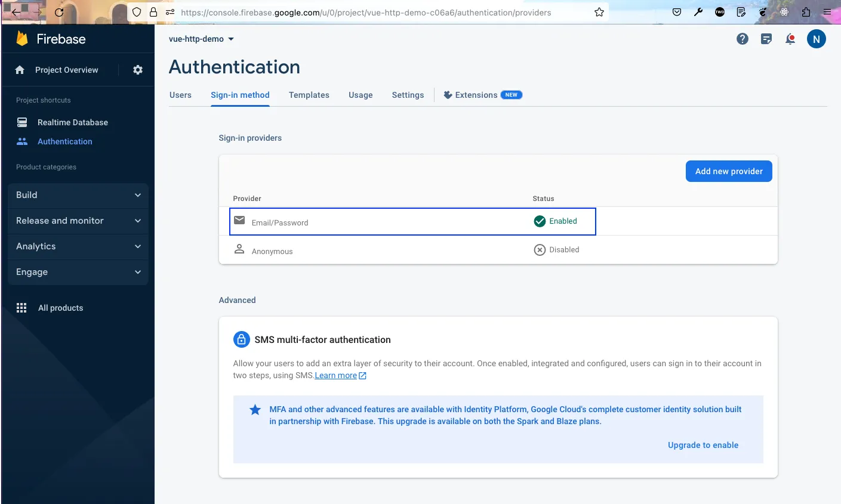
Task: Click Add new provider button
Action: pos(729,171)
